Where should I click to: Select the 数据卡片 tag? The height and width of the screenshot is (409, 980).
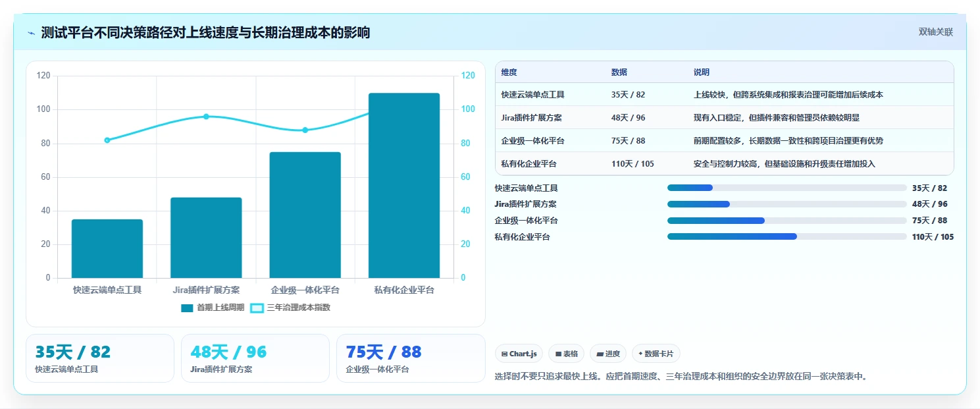656,354
